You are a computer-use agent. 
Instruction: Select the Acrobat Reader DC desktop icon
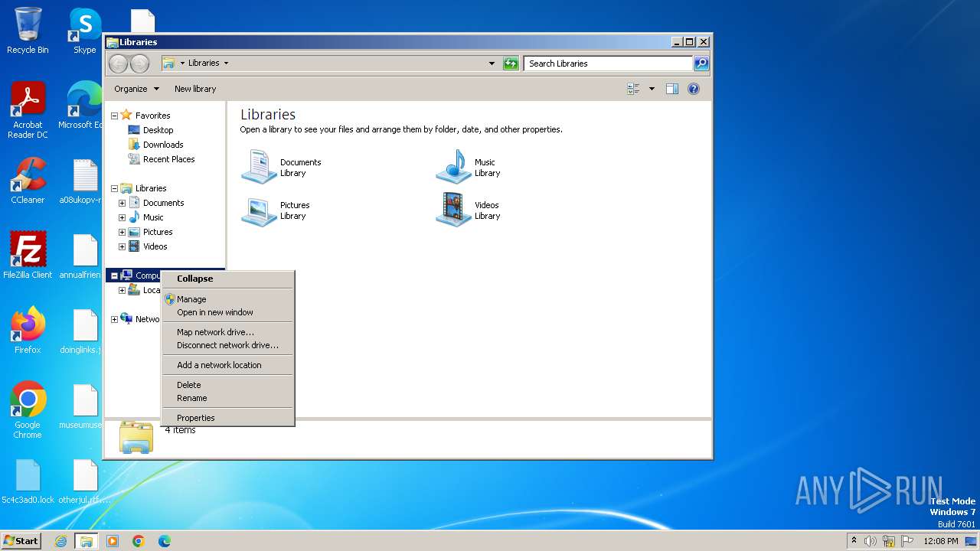click(28, 110)
